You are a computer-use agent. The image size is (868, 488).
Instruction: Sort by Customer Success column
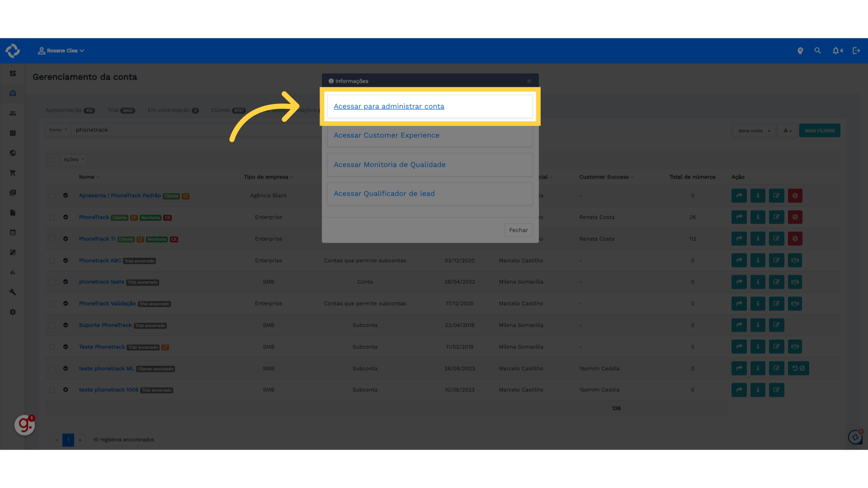coord(606,177)
